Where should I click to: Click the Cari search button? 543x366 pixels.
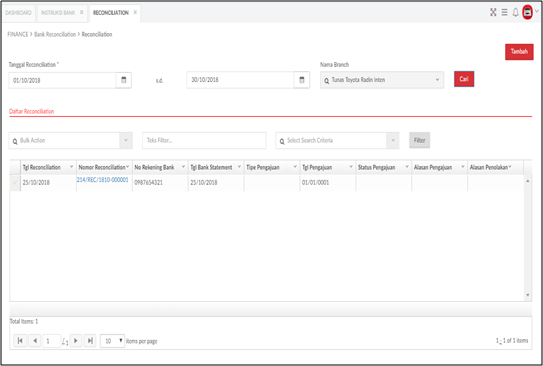[464, 79]
